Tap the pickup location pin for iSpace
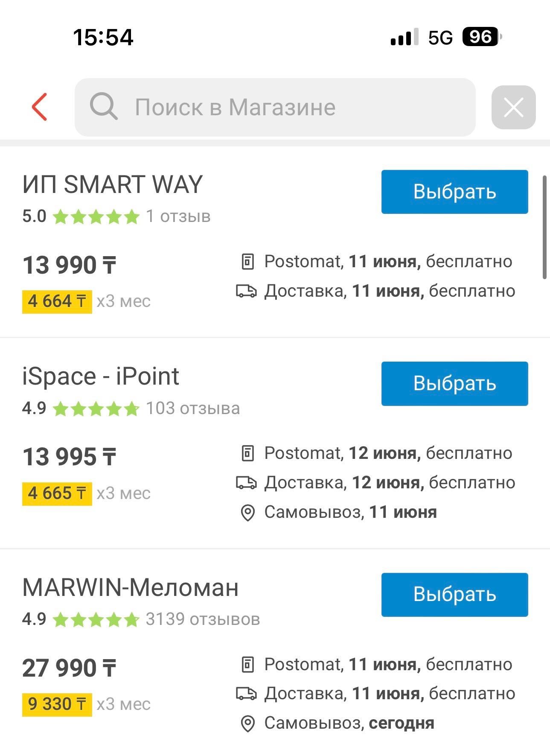Viewport: 550px width, 756px height. [248, 513]
